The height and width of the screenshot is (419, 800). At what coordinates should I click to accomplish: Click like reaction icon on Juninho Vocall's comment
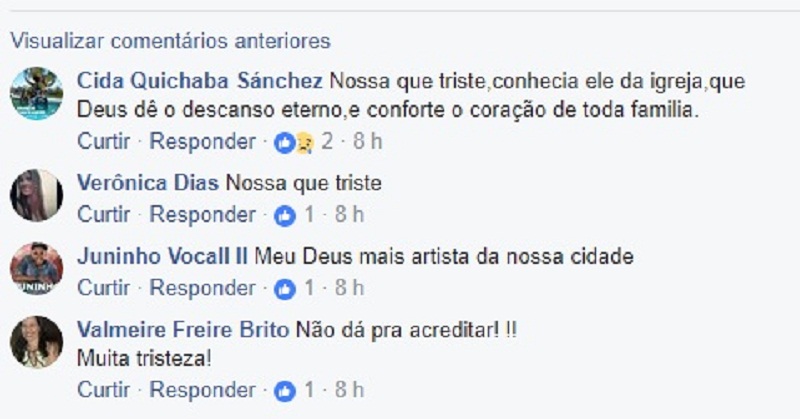point(286,289)
